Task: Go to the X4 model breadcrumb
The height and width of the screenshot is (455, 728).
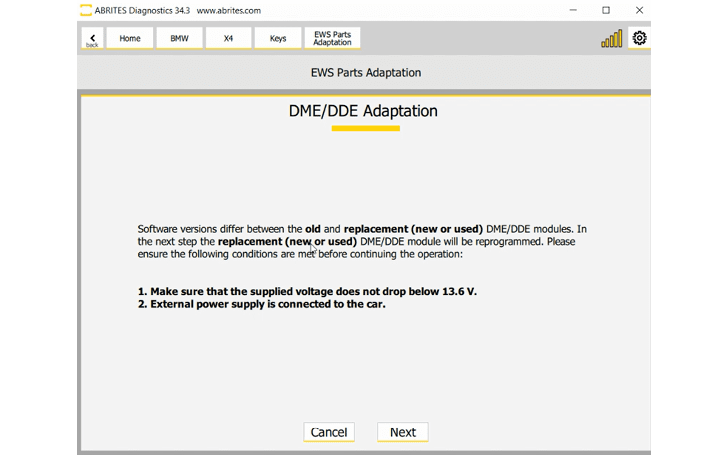Action: click(228, 38)
